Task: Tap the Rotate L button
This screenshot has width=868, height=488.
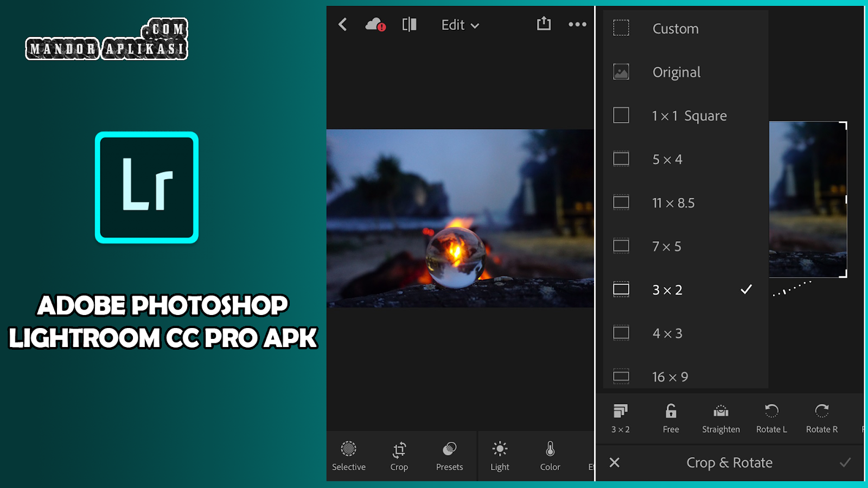Action: 771,418
